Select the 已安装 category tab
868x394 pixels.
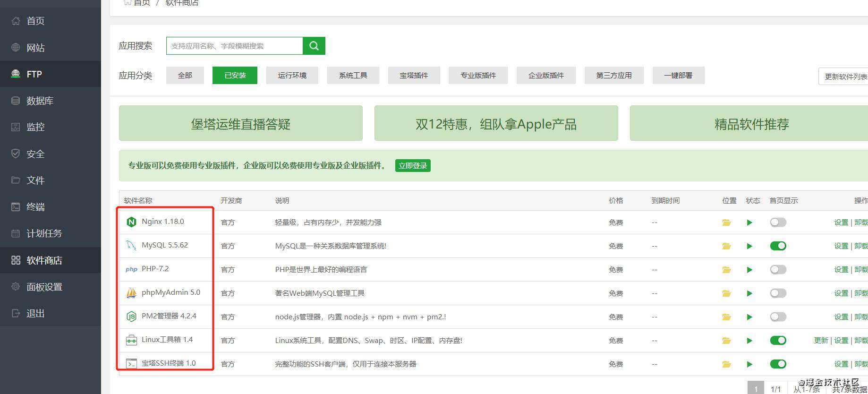(x=235, y=76)
